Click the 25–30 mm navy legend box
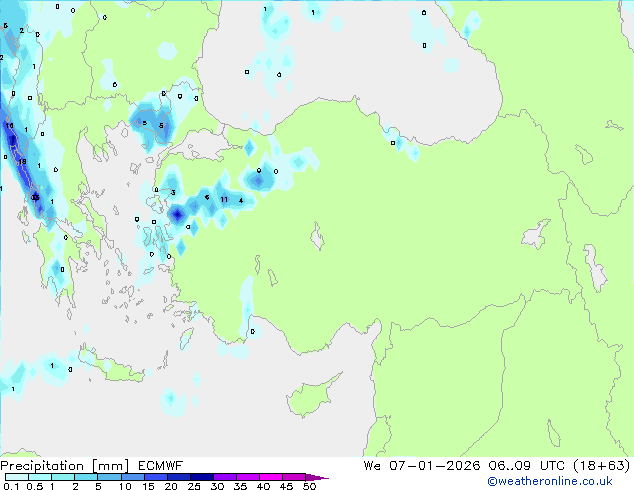634x490 pixels. [201, 477]
